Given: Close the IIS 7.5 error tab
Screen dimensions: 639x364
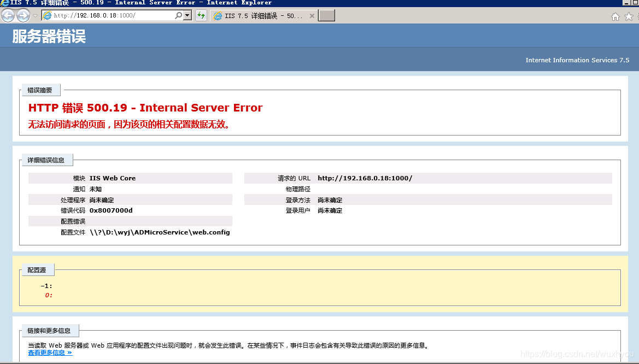Looking at the screenshot, I should point(312,16).
